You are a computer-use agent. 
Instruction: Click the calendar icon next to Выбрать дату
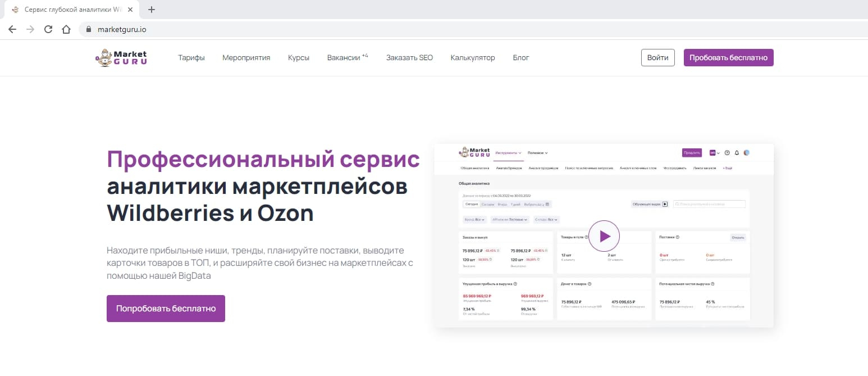548,204
